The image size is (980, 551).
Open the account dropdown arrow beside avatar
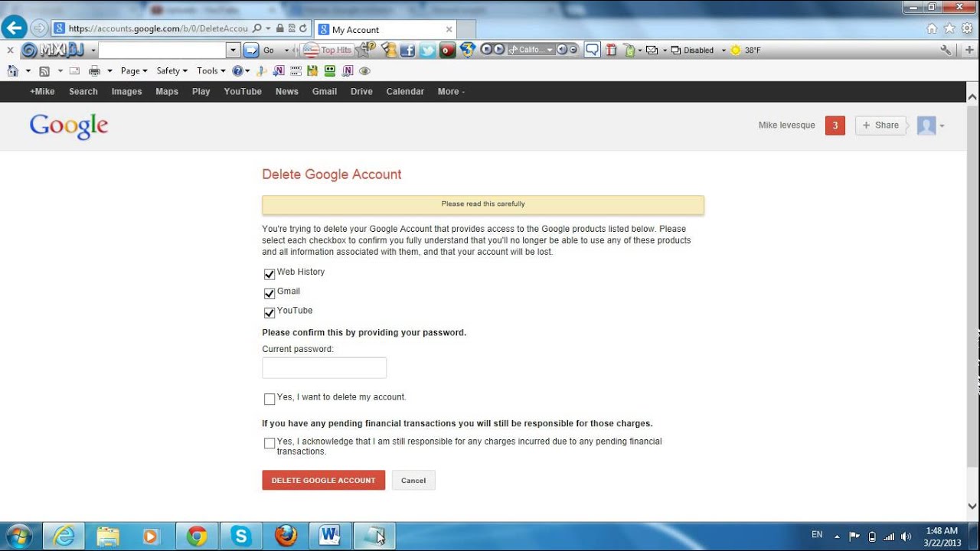pos(942,126)
